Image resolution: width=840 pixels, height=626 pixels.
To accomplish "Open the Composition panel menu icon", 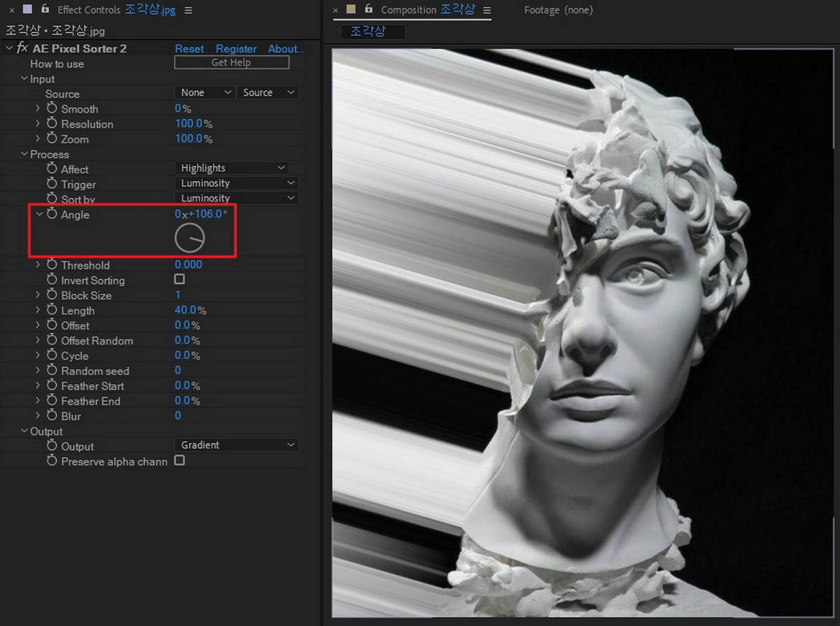I will tap(487, 10).
